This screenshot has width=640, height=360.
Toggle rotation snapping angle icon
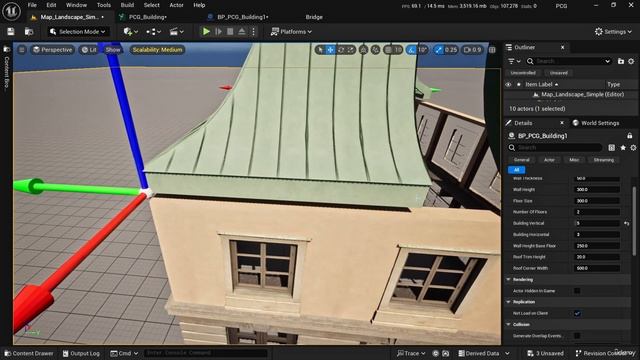pos(411,50)
